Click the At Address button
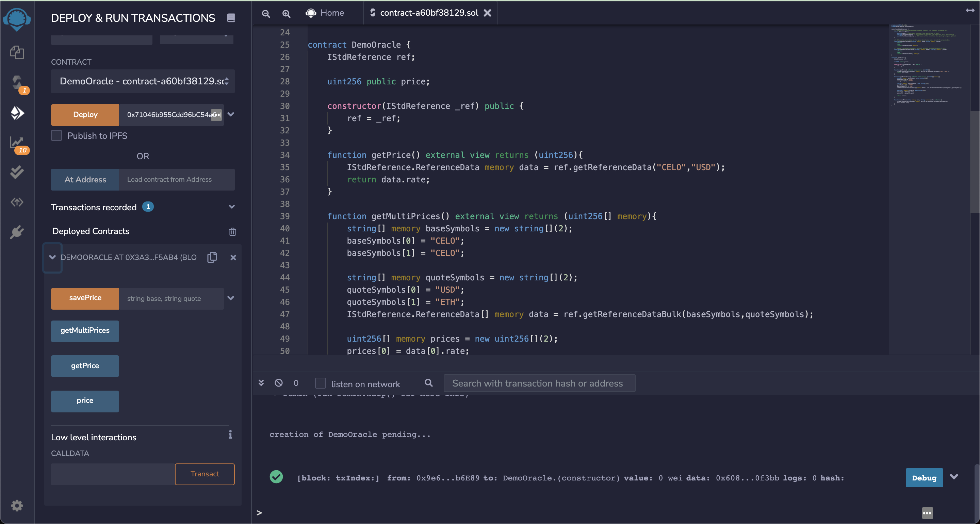The height and width of the screenshot is (524, 980). click(85, 179)
